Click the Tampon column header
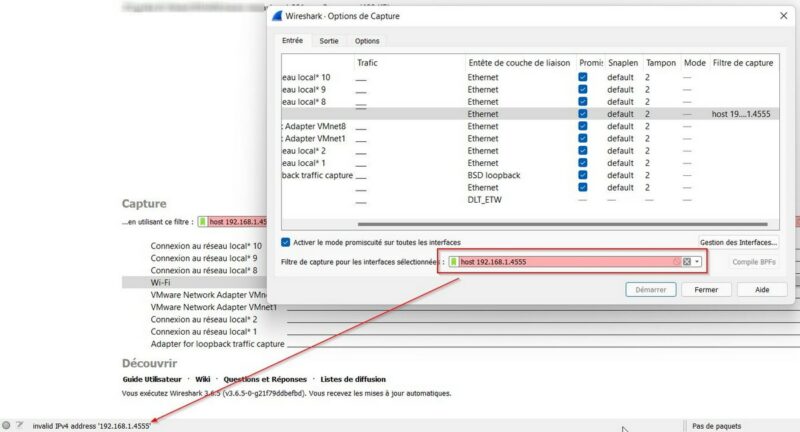The height and width of the screenshot is (432, 800). click(661, 63)
